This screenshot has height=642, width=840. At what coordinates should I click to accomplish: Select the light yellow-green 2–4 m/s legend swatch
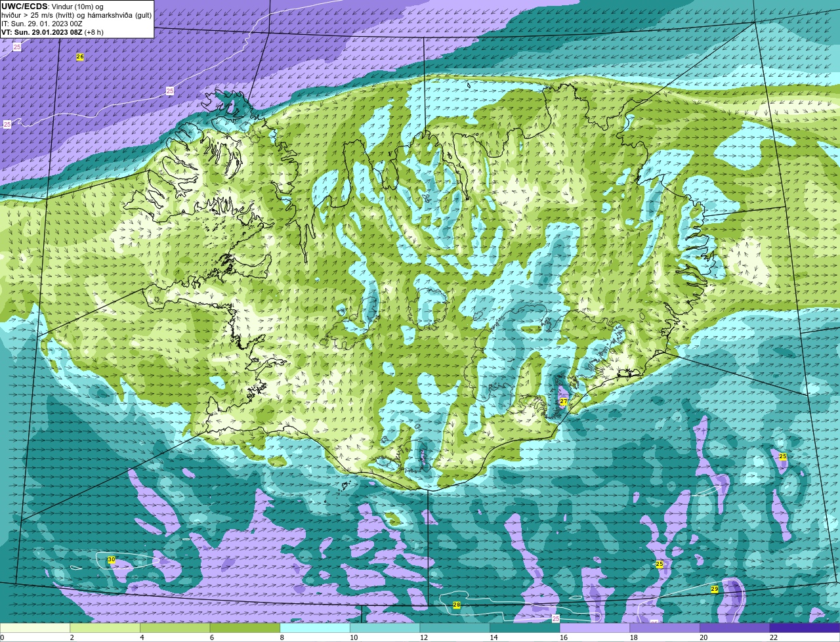pyautogui.click(x=105, y=628)
